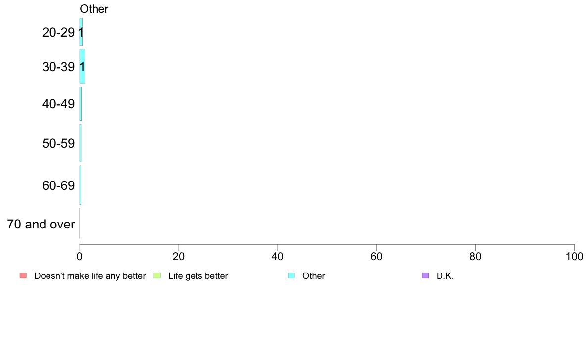Select the 'Doesn't make life any better' legend label
The height and width of the screenshot is (364, 588).
point(90,276)
